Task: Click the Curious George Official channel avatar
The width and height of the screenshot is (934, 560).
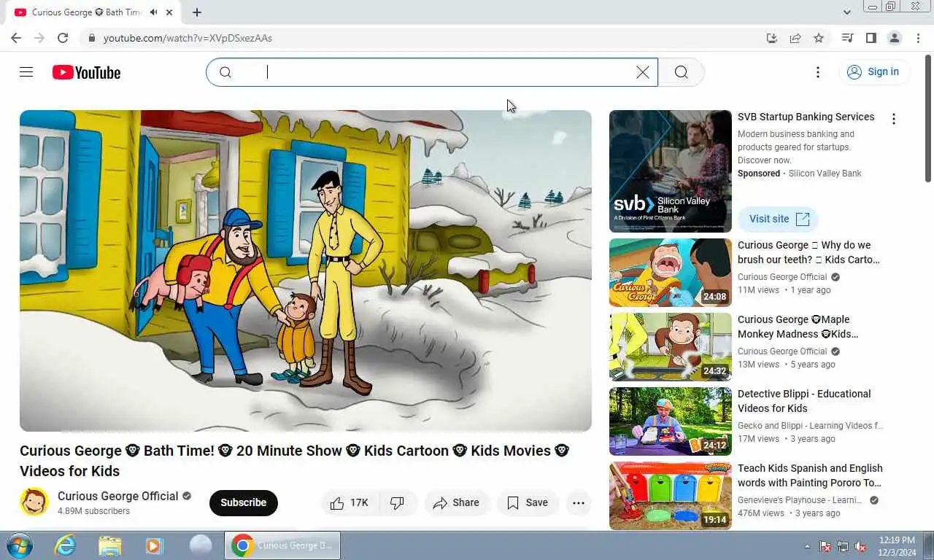Action: pos(34,502)
